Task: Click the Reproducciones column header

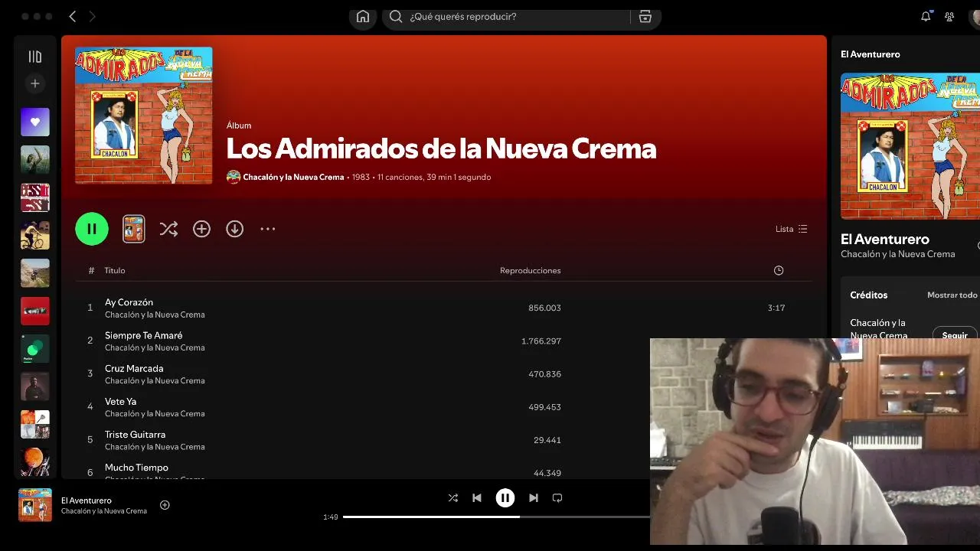Action: pos(530,270)
